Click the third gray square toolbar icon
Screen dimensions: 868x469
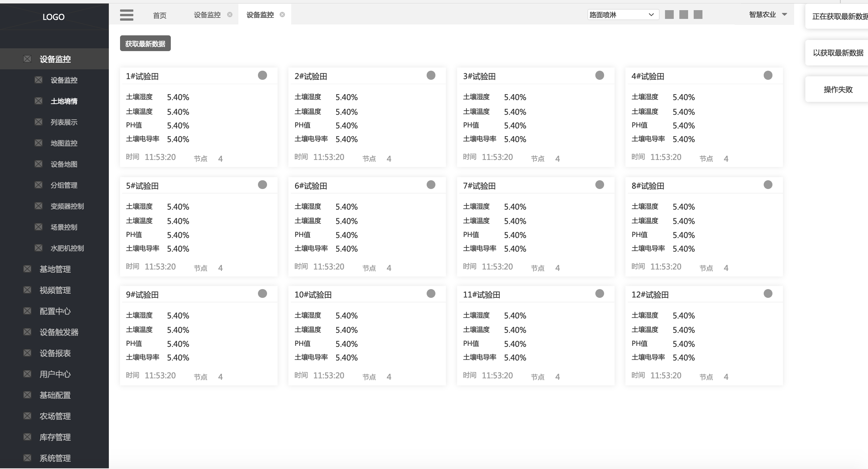698,14
